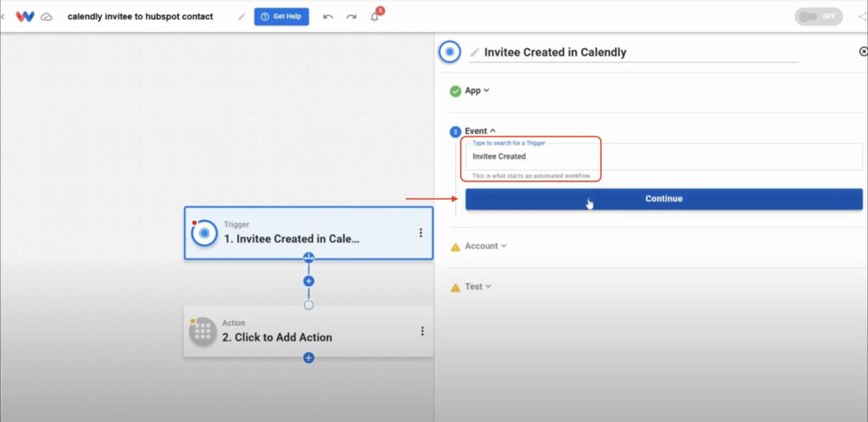Click the Calendly icon in panel header
The height and width of the screenshot is (422, 868).
coord(450,52)
